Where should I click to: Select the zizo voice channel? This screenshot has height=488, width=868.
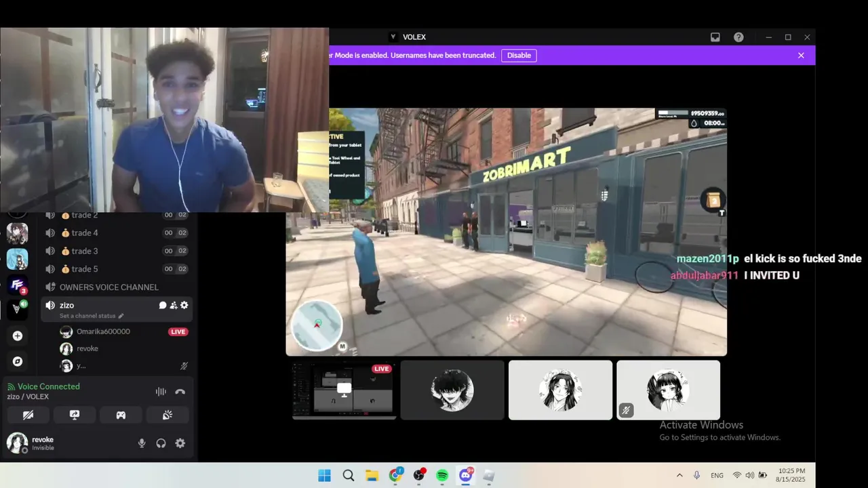(x=117, y=309)
